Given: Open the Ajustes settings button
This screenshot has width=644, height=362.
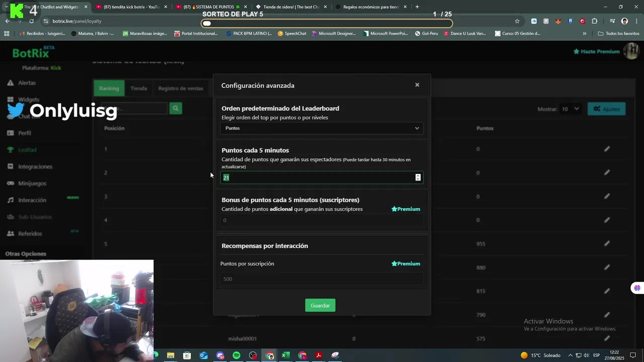Looking at the screenshot, I should click(607, 109).
